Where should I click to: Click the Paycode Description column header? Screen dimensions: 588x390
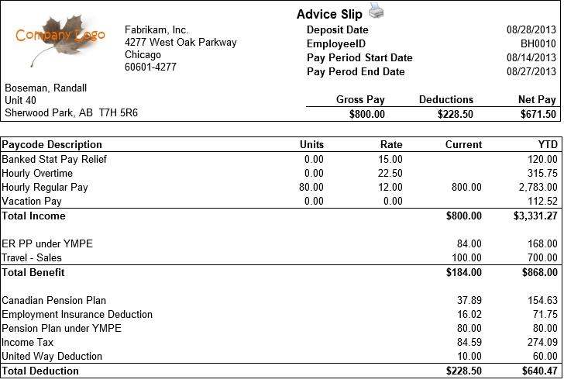pos(52,145)
